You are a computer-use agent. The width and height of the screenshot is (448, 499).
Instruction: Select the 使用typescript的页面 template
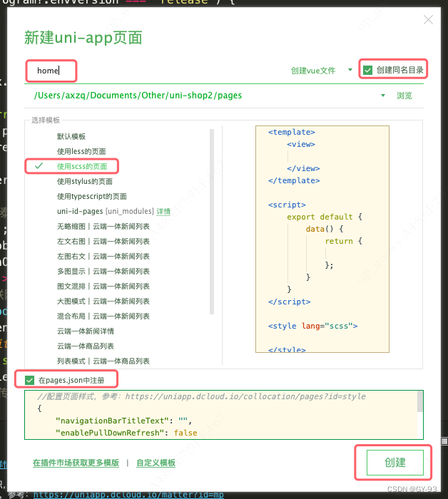point(92,196)
